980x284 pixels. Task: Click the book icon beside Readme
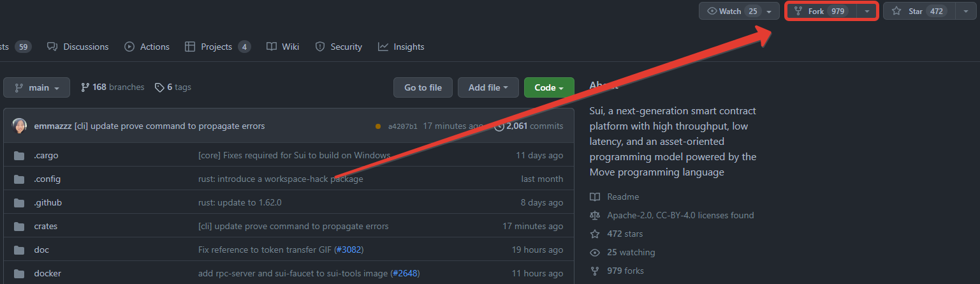(x=595, y=197)
